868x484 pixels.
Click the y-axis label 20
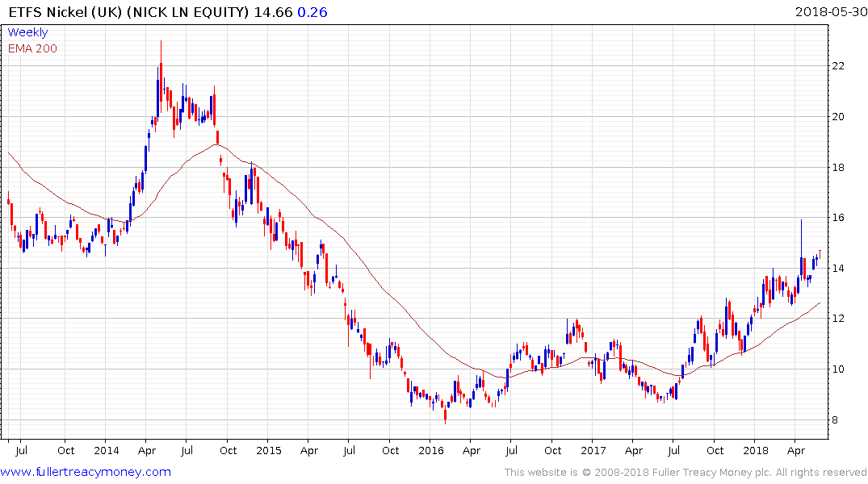(x=838, y=117)
